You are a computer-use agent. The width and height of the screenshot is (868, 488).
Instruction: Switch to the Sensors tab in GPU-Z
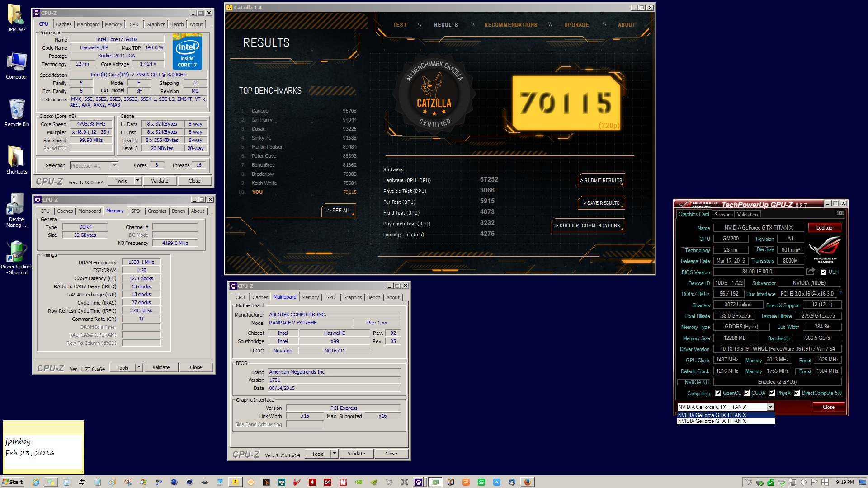coord(723,215)
